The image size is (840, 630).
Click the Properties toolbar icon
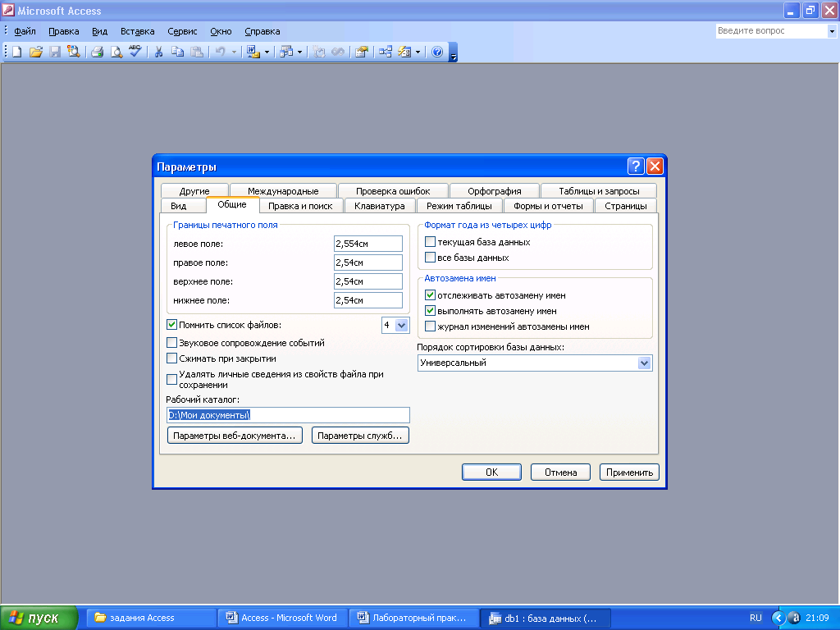click(x=362, y=52)
